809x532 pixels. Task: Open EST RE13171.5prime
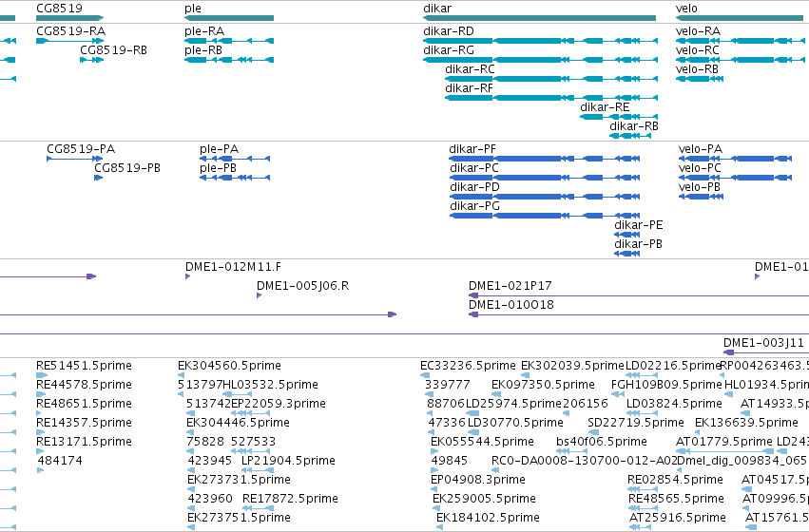tap(40, 451)
